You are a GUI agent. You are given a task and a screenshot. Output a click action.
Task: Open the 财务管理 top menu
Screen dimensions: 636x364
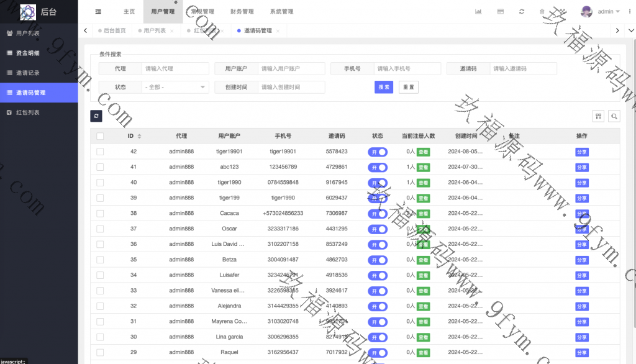[x=242, y=12]
